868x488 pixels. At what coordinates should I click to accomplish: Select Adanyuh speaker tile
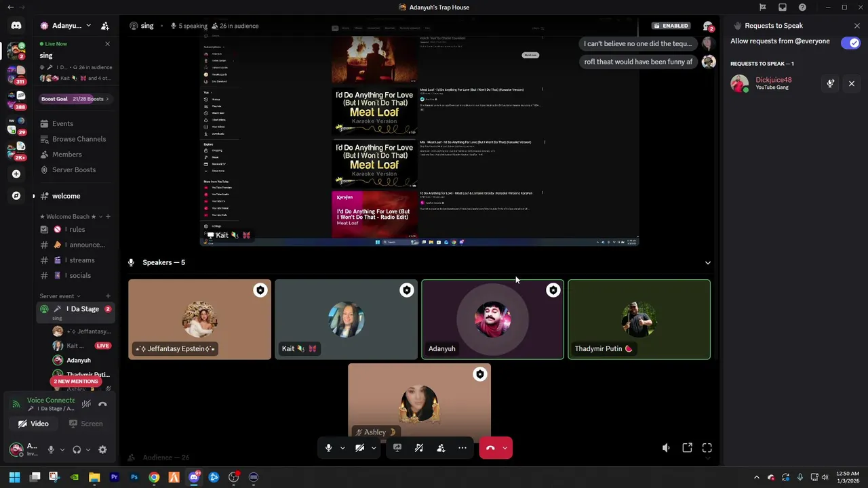pyautogui.click(x=492, y=319)
